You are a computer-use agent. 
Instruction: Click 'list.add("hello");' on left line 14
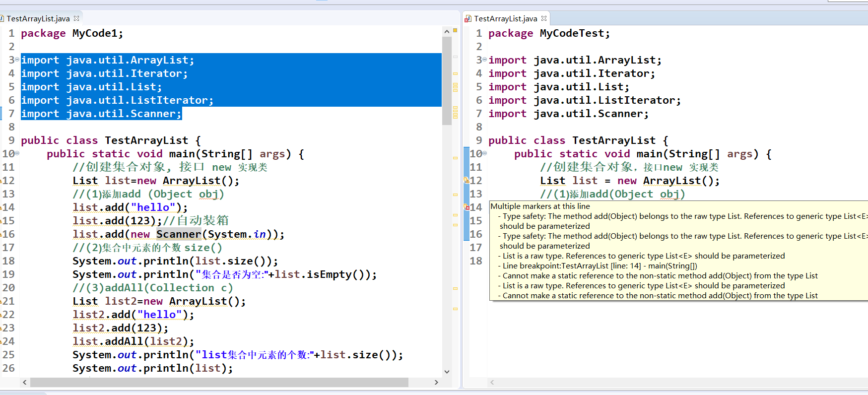[130, 207]
